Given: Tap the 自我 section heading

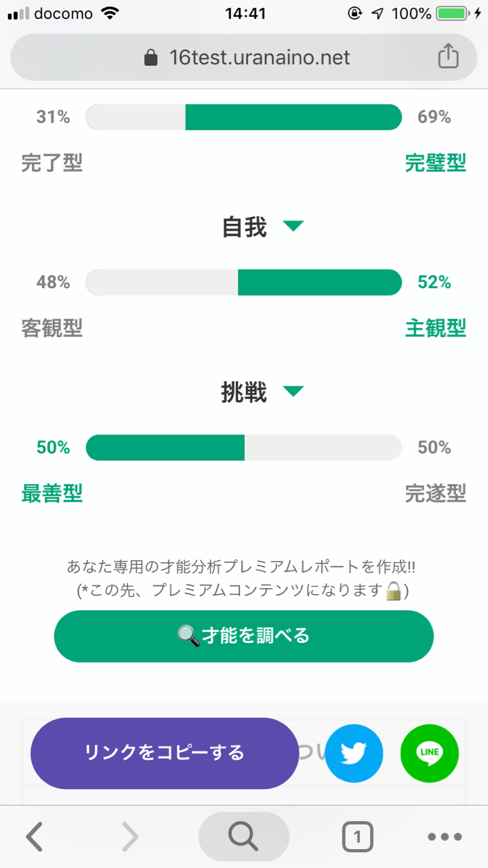Looking at the screenshot, I should pyautogui.click(x=244, y=227).
